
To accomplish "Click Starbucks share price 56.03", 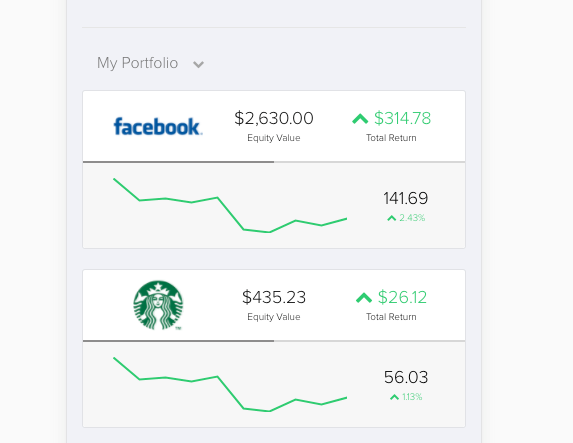I will [406, 377].
